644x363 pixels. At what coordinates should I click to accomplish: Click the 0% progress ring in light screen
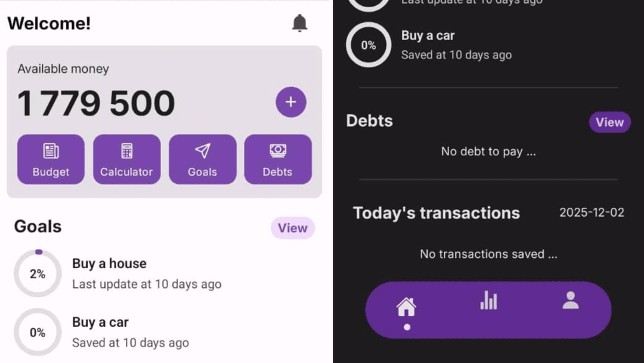(38, 332)
